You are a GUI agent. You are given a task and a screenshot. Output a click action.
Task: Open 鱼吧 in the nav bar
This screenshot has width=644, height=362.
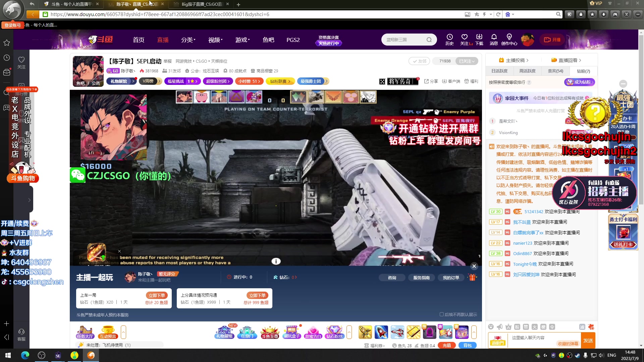pyautogui.click(x=268, y=40)
